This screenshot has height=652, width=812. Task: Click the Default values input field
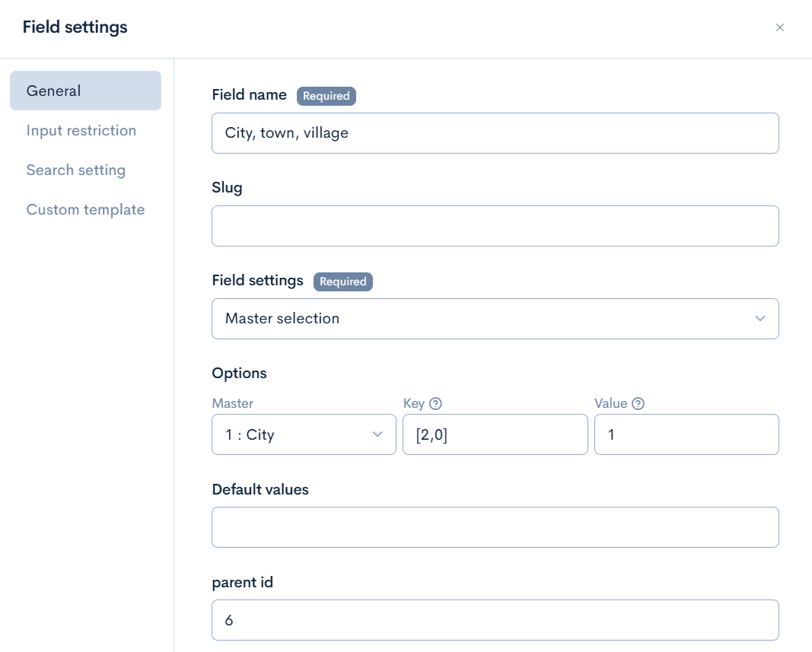495,526
